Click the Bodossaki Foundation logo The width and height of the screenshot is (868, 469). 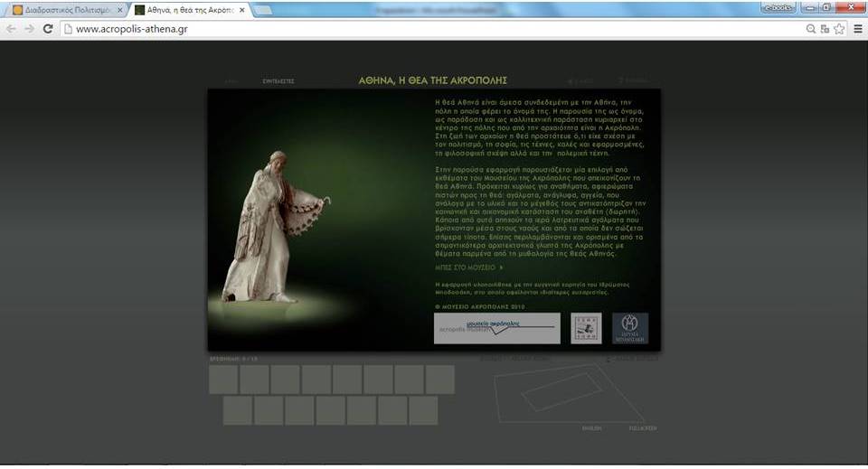pyautogui.click(x=630, y=328)
